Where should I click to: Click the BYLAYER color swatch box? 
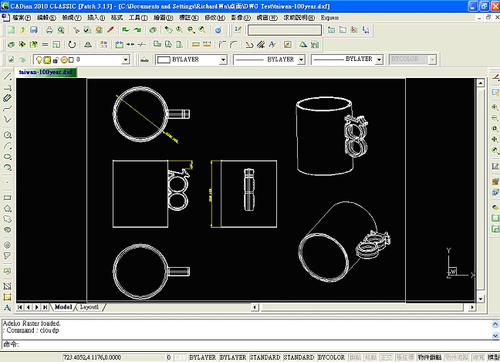click(163, 60)
